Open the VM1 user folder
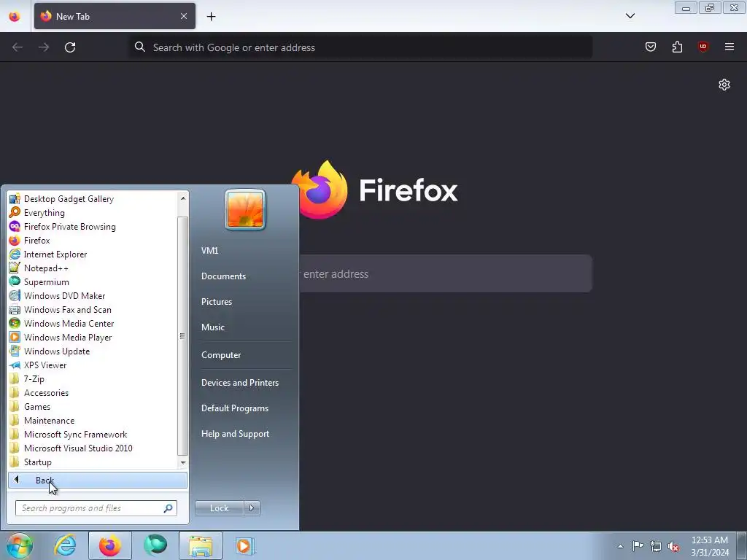This screenshot has height=560, width=747. [x=209, y=251]
